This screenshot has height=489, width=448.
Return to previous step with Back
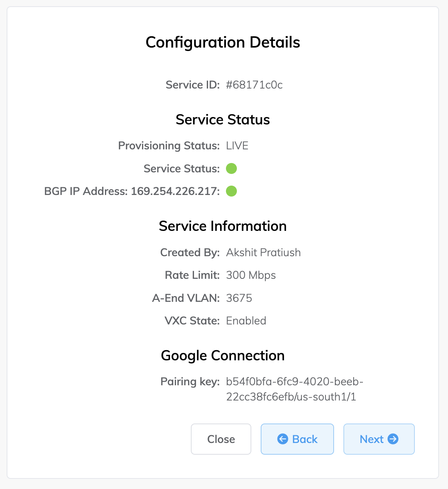coord(297,439)
